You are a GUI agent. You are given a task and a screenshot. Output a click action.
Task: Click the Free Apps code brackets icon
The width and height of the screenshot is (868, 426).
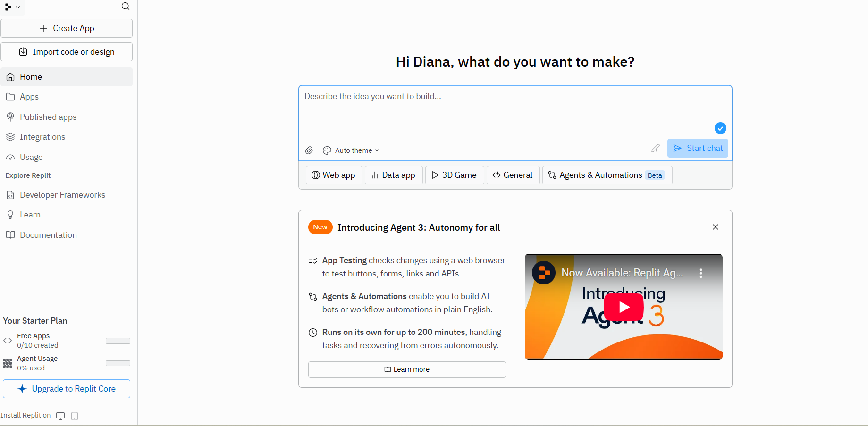[8, 341]
